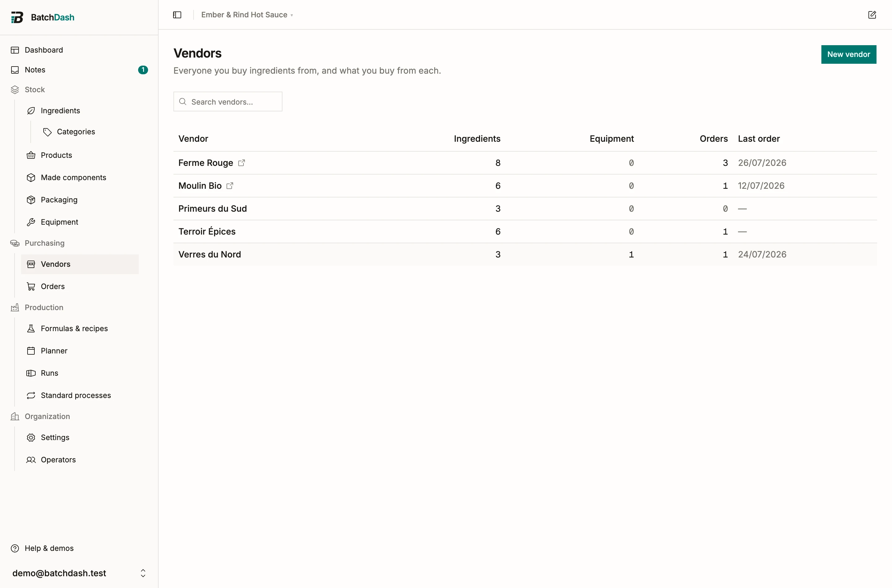
Task: Toggle the sidebar panel icon
Action: pyautogui.click(x=177, y=15)
